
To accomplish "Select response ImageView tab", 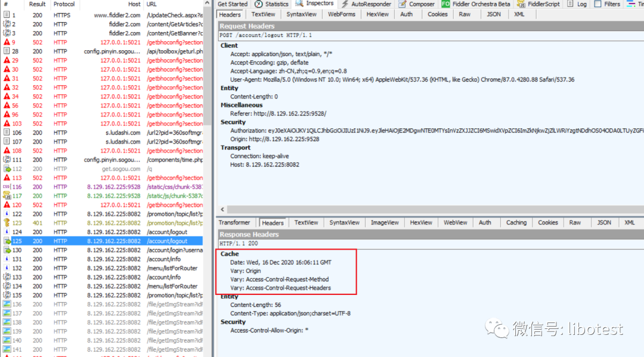I will pyautogui.click(x=385, y=223).
